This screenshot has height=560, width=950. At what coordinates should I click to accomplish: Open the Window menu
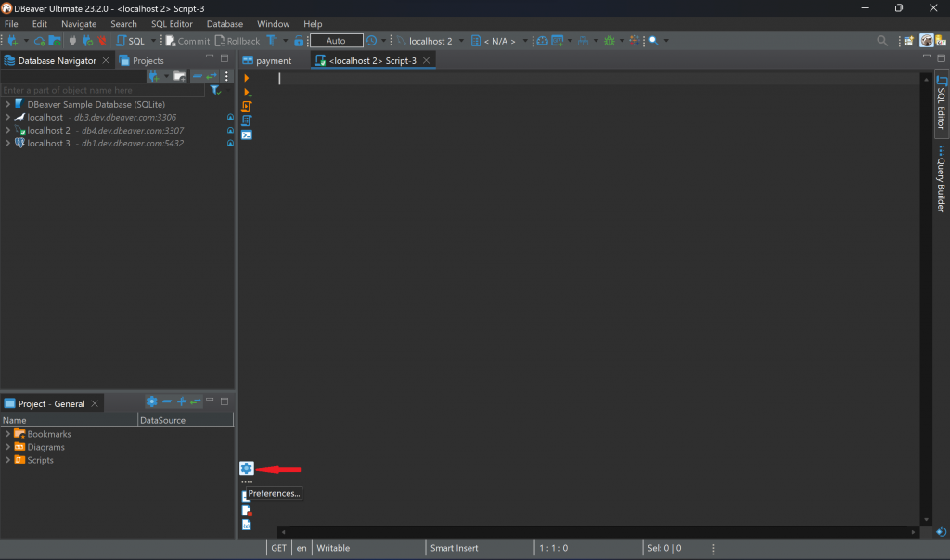(274, 23)
